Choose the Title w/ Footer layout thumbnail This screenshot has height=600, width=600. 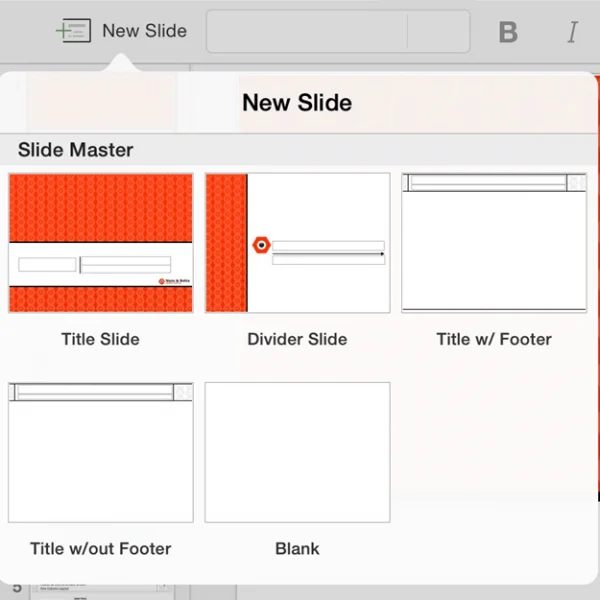(494, 243)
